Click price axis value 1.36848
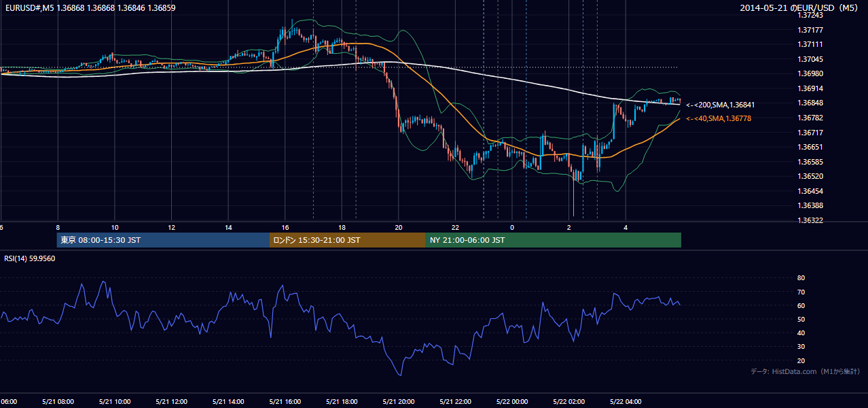The image size is (868, 408). [x=810, y=103]
